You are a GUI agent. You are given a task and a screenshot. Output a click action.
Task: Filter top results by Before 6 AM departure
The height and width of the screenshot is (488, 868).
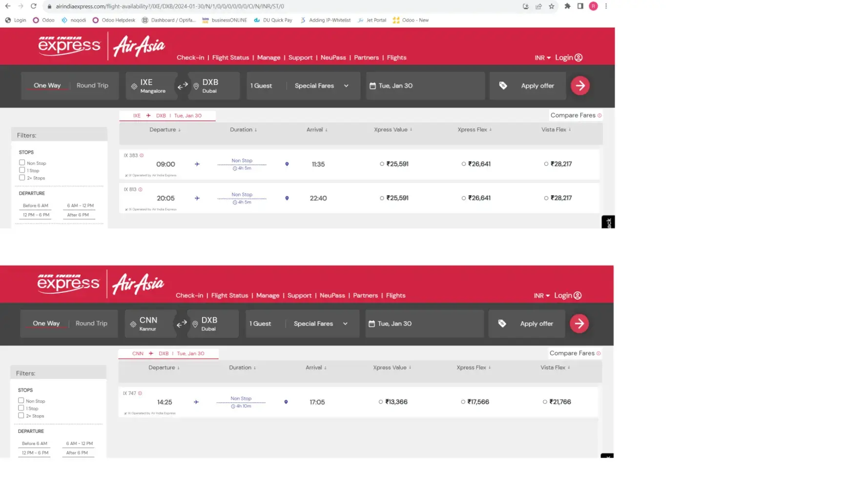point(36,206)
